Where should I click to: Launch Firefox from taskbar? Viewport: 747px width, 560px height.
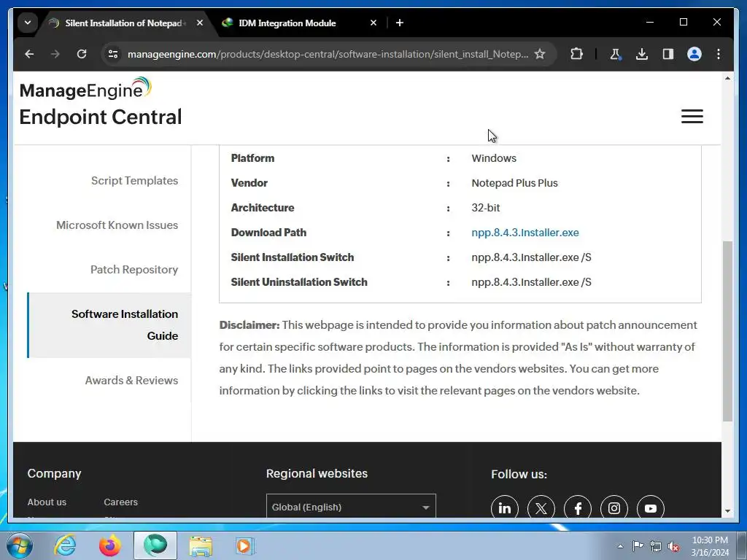tap(110, 545)
